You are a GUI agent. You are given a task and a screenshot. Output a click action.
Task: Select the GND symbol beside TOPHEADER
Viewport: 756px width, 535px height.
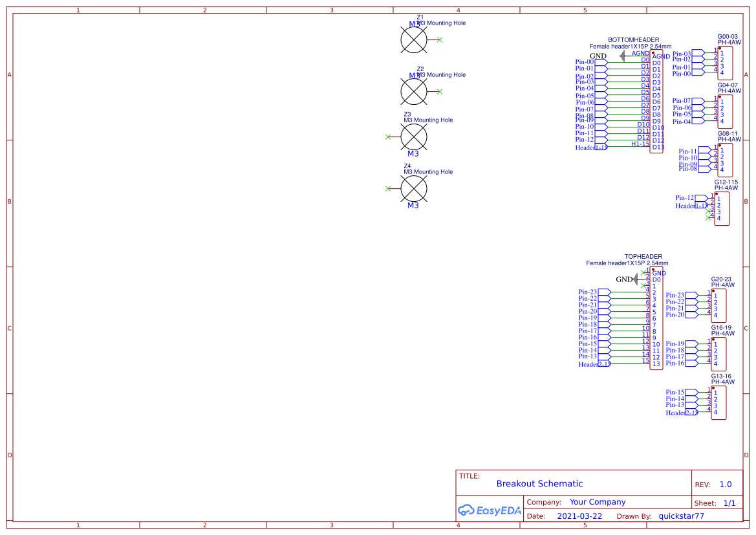click(636, 279)
